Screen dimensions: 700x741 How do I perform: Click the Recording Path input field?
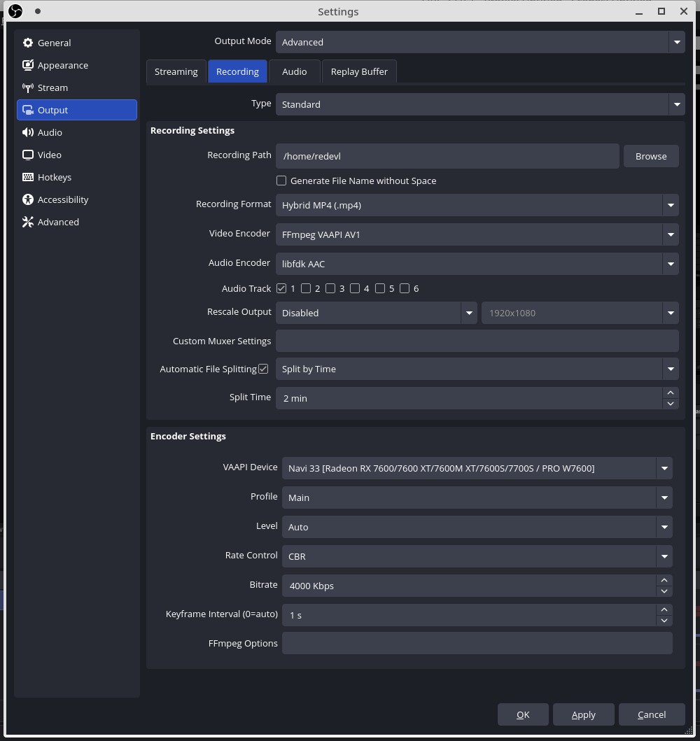coord(447,156)
